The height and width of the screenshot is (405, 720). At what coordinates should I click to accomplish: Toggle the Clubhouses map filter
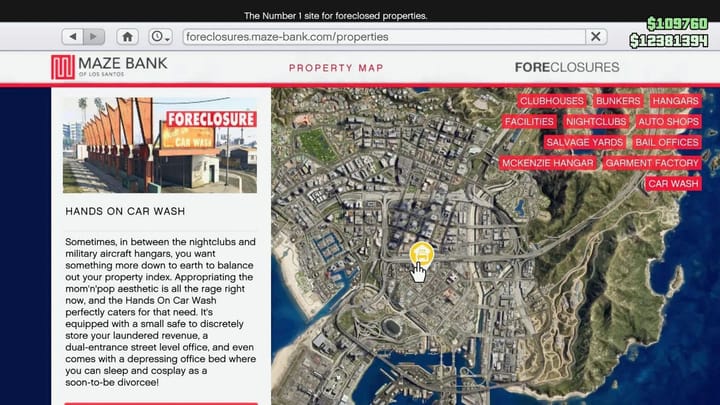coord(551,101)
